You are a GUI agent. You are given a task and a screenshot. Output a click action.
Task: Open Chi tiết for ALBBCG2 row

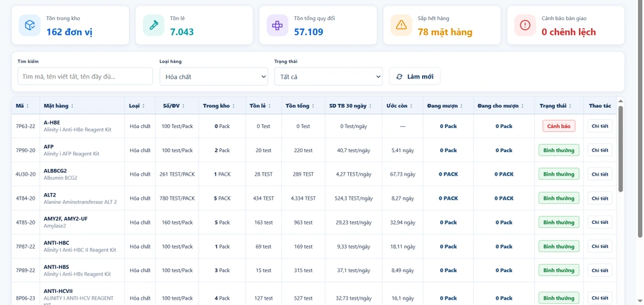[x=600, y=174]
